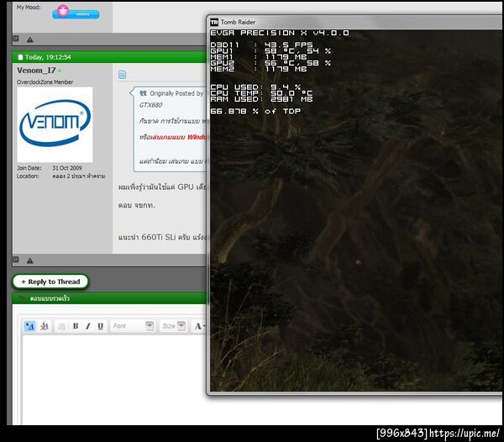Open the Size dropdown
Viewport: 504px width, 442px height.
173,326
